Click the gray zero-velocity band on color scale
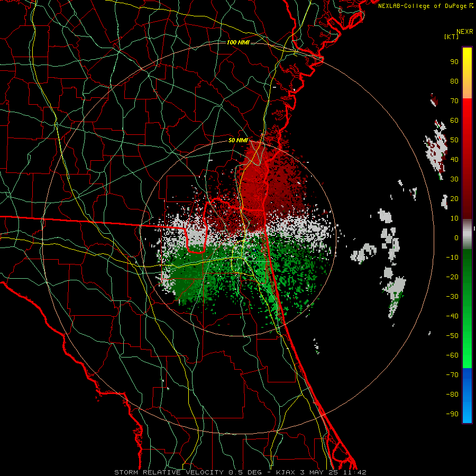476x476 pixels. 467,234
